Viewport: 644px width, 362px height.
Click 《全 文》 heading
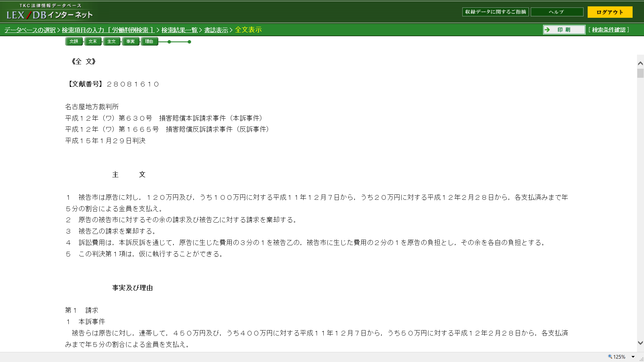[x=84, y=62]
